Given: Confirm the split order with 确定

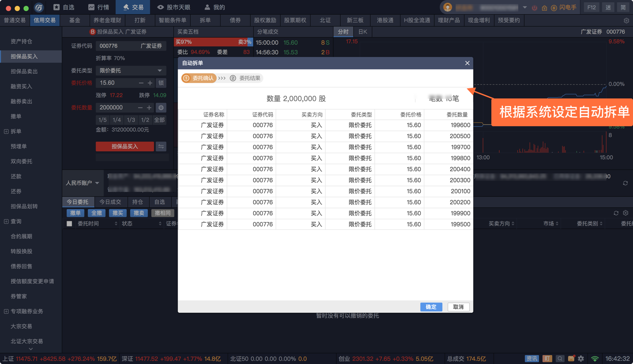Looking at the screenshot, I should point(431,307).
